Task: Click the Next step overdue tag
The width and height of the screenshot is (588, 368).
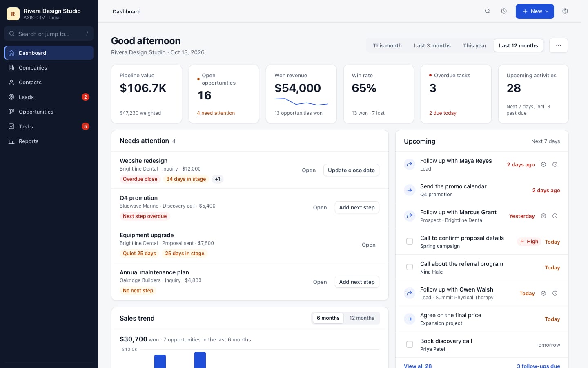Action: coord(145,216)
